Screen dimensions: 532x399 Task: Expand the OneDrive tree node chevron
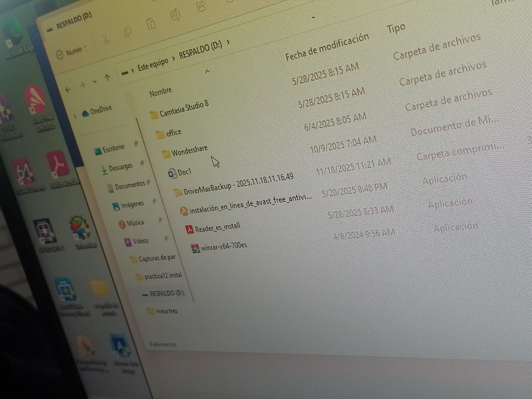coord(75,116)
